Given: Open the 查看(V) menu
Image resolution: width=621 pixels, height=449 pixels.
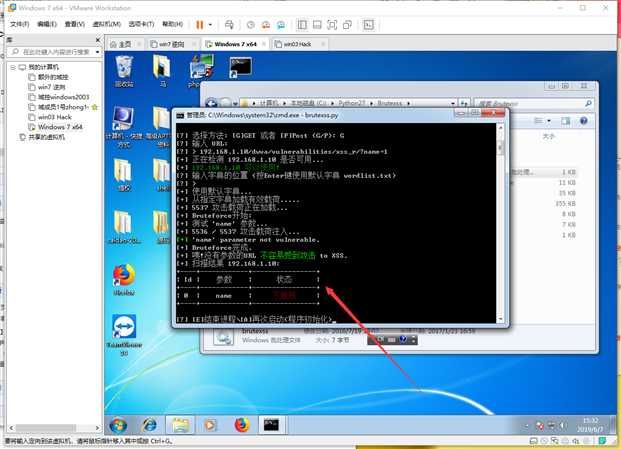Looking at the screenshot, I should click(74, 24).
